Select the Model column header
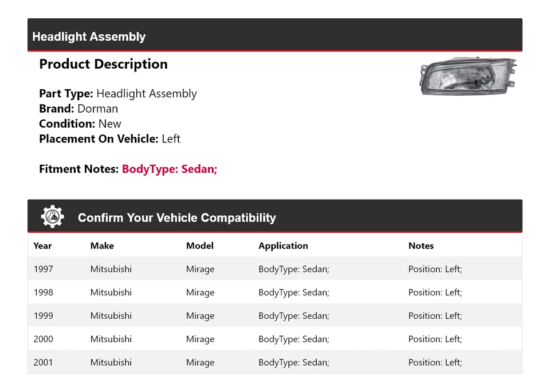550x392 pixels. (199, 246)
